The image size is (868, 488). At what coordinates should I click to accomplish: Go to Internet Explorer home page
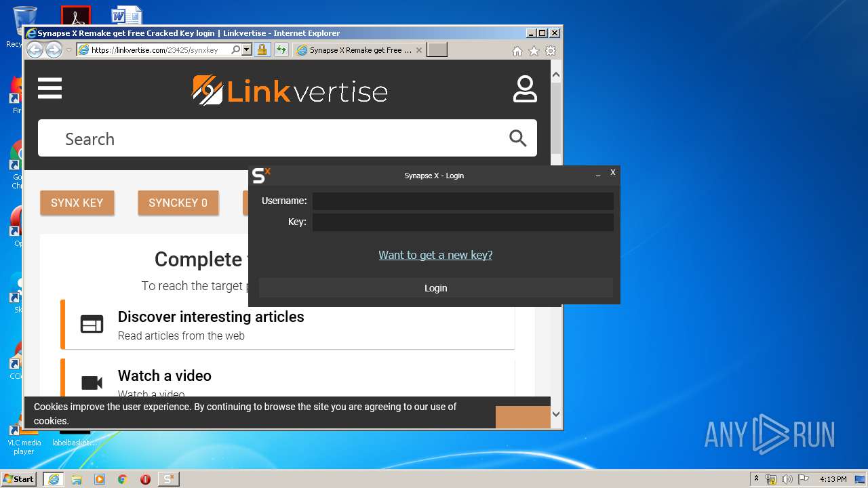tap(517, 51)
